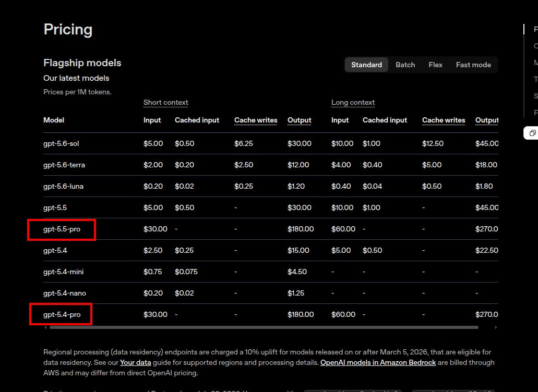
Task: Click the $0.75 input price for gpt-5.4-mini
Action: click(152, 272)
